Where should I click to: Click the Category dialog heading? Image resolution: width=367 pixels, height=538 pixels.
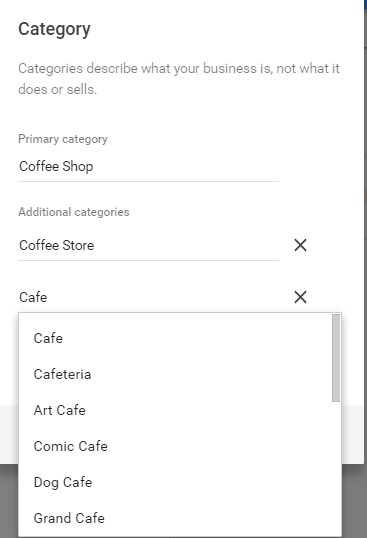coord(54,30)
